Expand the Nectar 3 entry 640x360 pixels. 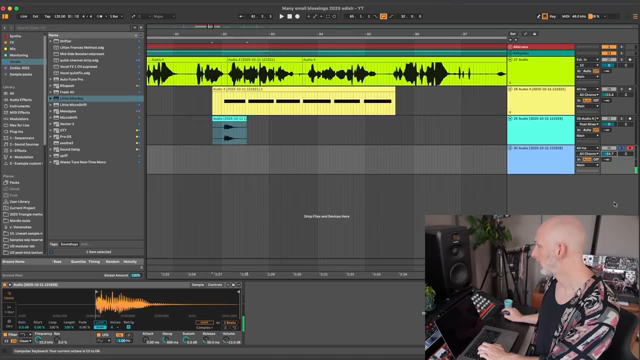click(51, 124)
